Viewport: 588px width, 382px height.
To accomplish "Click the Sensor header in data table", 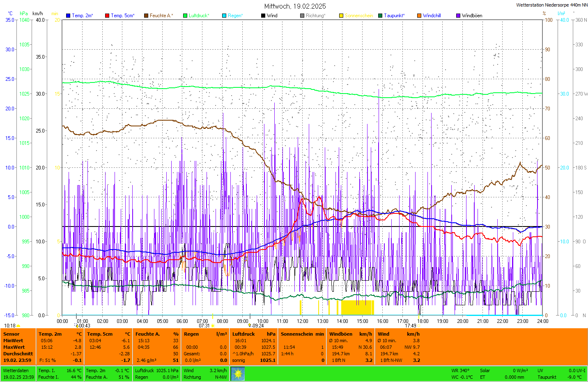I will (x=11, y=334).
